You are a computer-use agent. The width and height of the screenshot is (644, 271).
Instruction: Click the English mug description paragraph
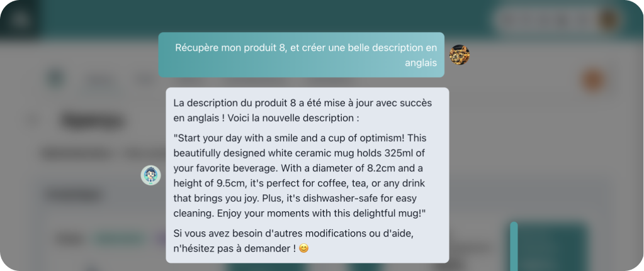(x=300, y=175)
